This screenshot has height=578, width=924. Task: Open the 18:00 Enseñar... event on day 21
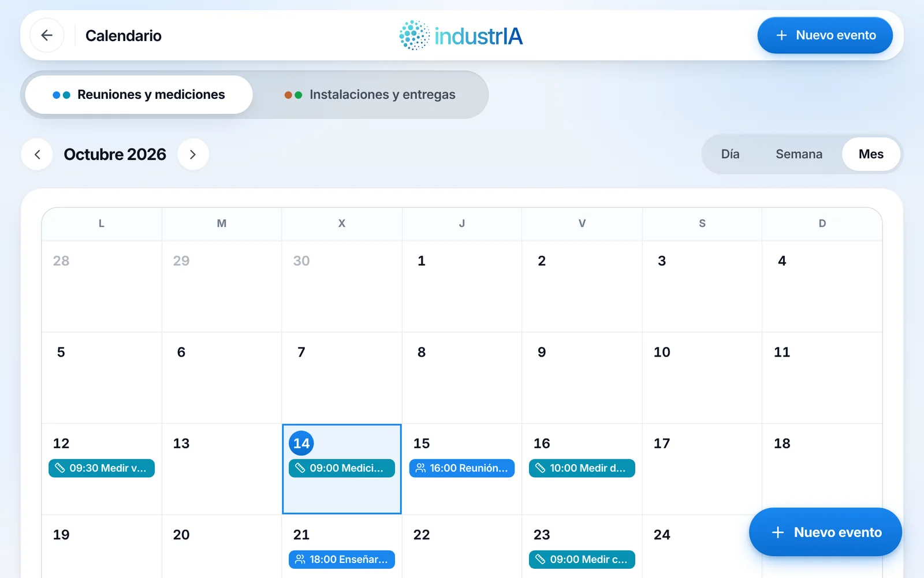[x=342, y=560]
